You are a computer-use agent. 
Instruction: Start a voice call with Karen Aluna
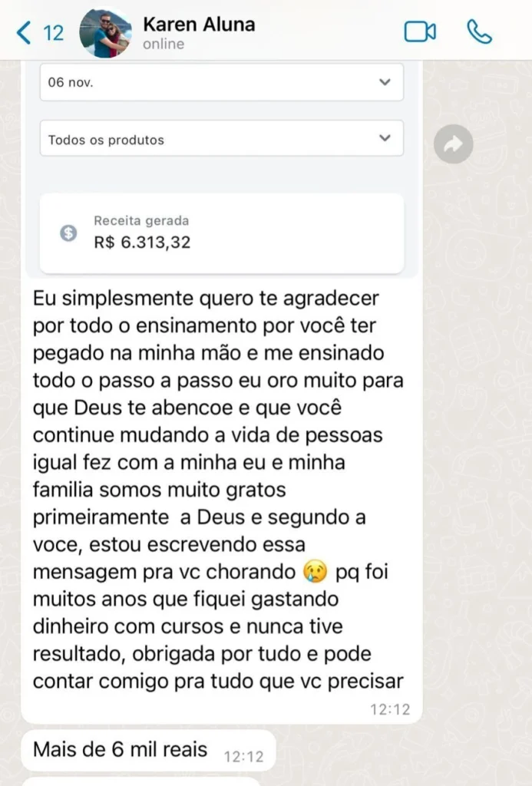pos(479,31)
